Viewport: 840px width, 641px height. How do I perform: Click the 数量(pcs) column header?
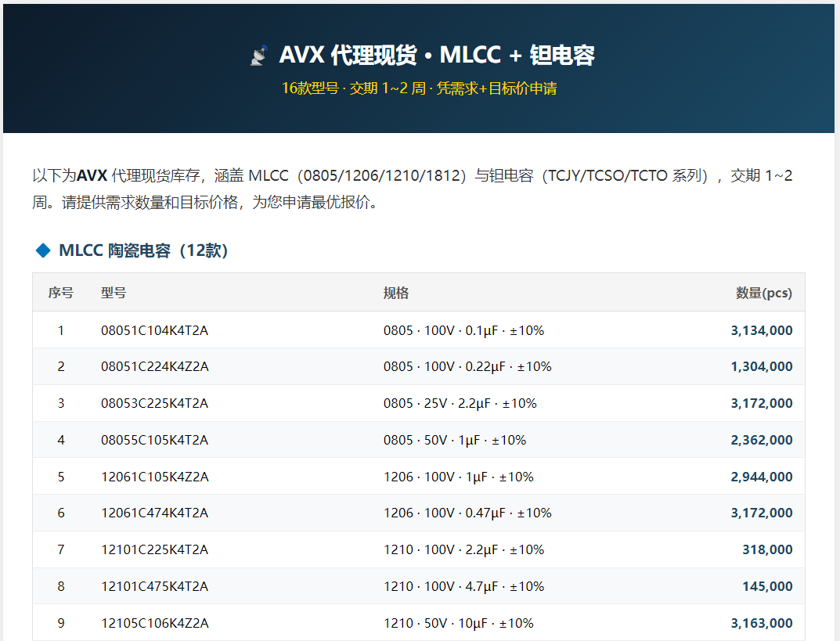(764, 293)
